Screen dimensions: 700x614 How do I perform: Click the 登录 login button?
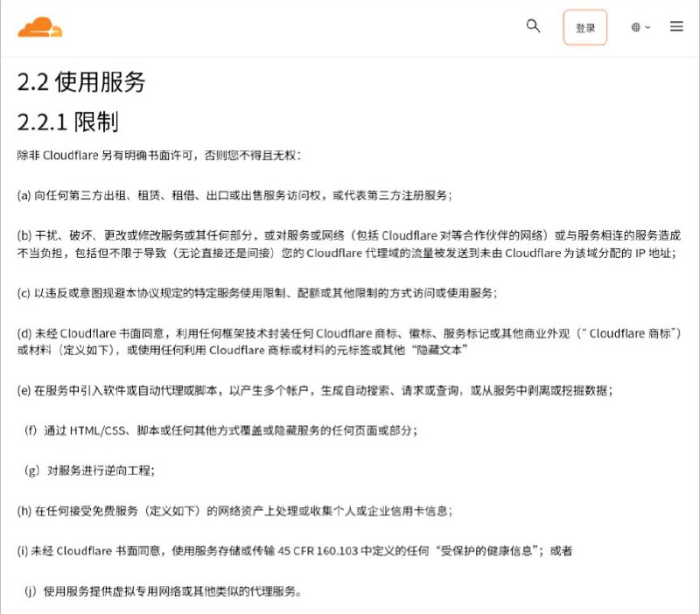584,27
